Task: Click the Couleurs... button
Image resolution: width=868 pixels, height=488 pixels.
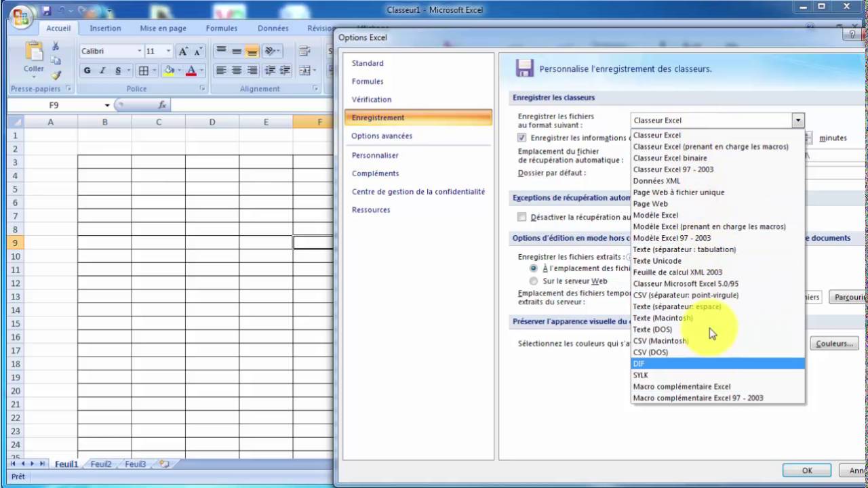Action: [x=834, y=344]
